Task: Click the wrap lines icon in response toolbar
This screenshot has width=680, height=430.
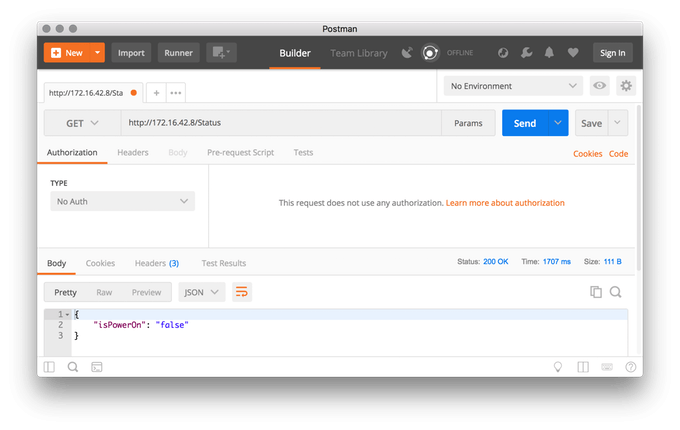Action: coord(241,292)
